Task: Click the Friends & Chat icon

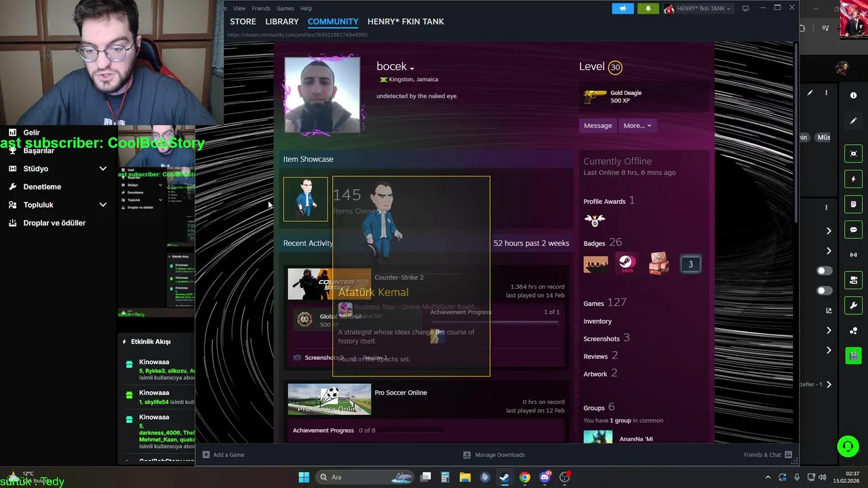Action: point(788,455)
